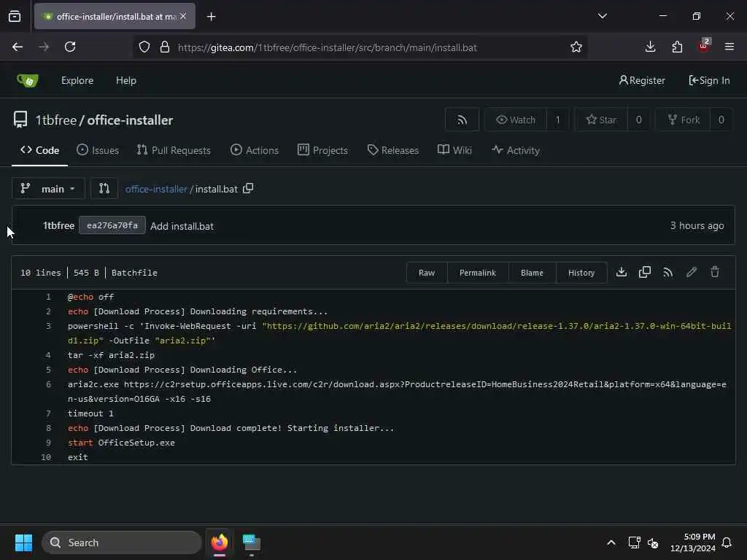Open the Permalink button

(477, 273)
